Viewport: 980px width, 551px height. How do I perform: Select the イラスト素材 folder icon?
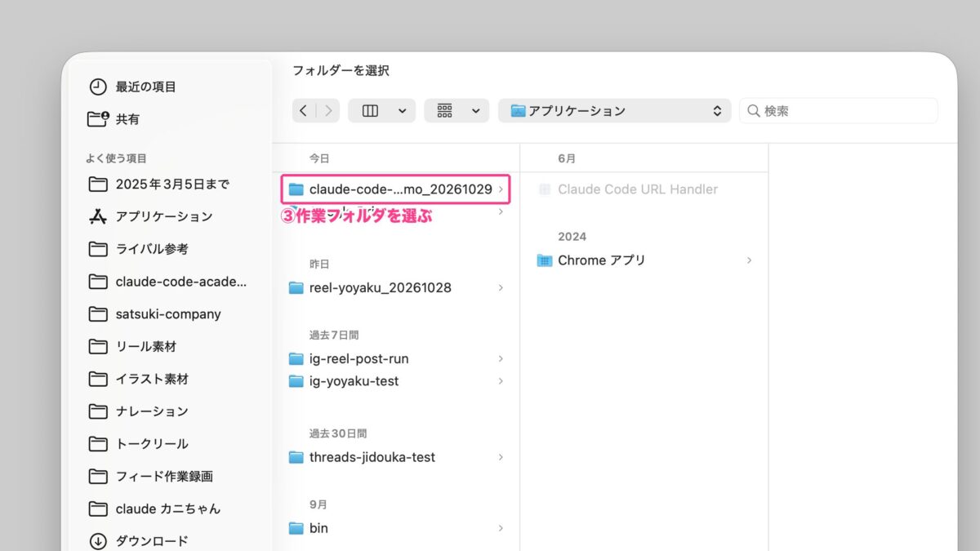[98, 379]
